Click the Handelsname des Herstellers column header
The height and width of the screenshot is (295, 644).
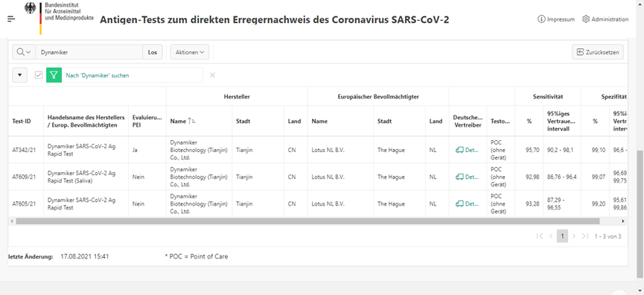(x=86, y=121)
